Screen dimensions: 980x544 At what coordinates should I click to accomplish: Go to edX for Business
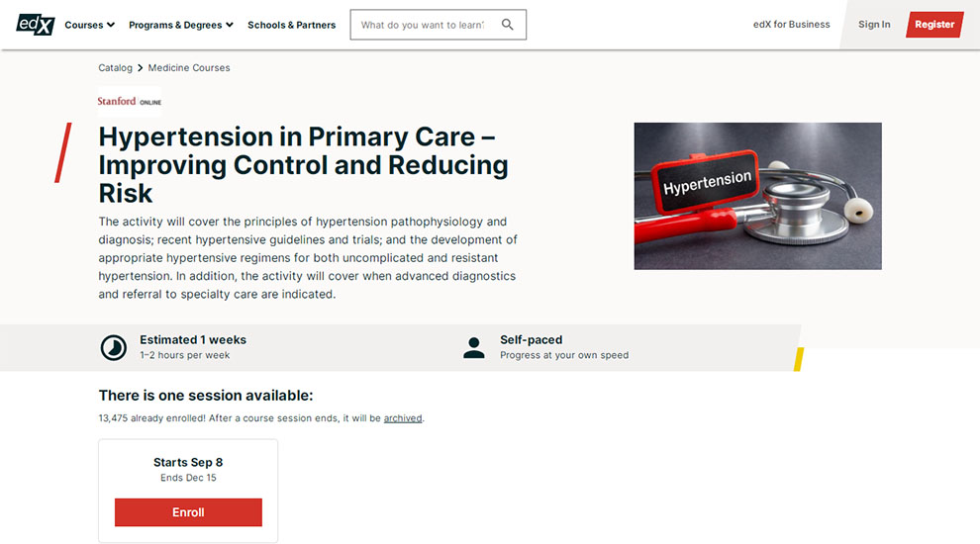pos(791,25)
